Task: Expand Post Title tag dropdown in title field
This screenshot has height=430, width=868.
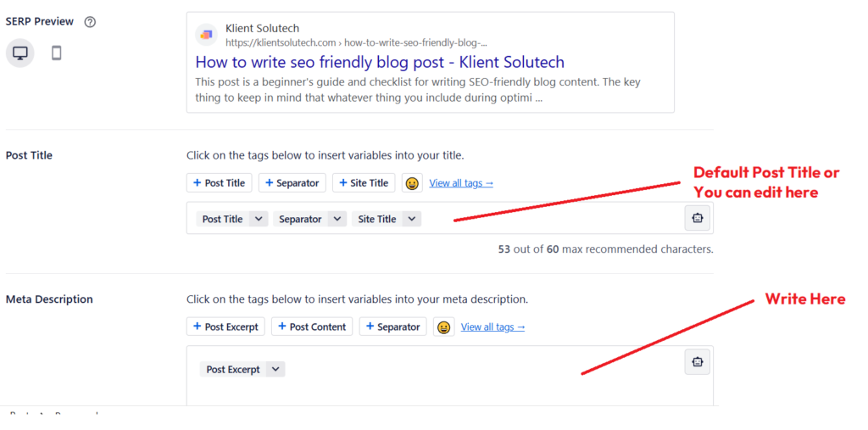Action: coord(259,219)
